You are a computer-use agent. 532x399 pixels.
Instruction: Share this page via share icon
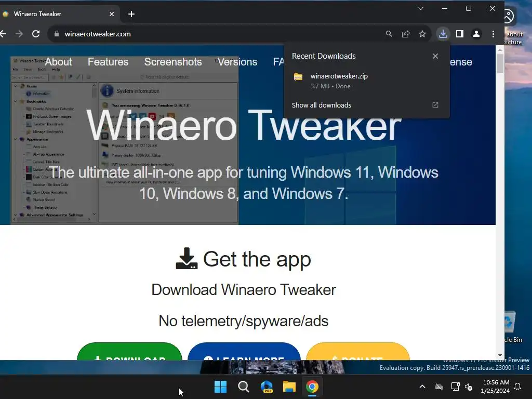pyautogui.click(x=405, y=34)
